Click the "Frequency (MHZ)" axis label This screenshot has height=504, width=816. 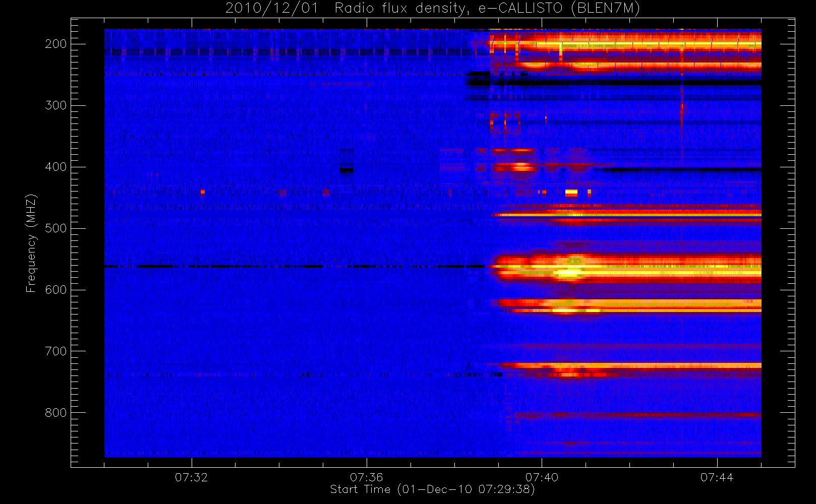tap(31, 243)
